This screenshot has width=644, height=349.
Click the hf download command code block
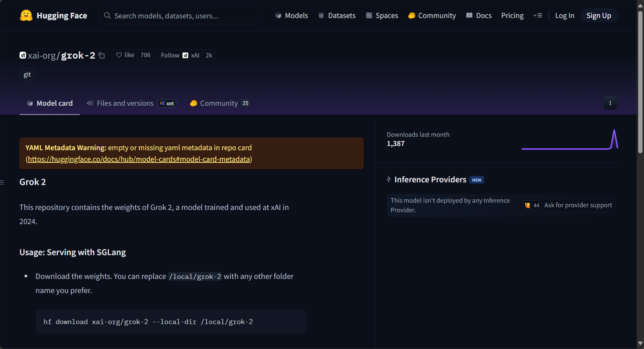click(171, 322)
